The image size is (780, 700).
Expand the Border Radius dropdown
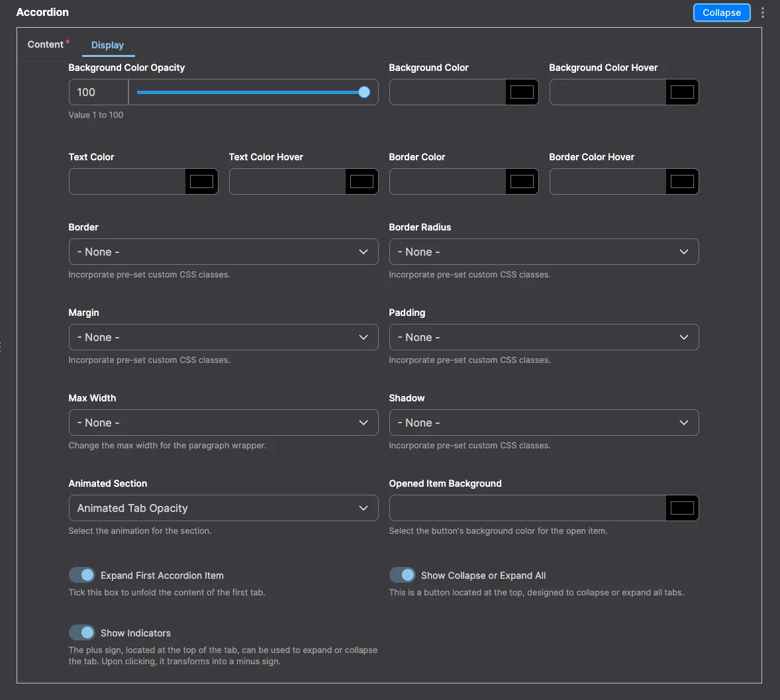(544, 252)
